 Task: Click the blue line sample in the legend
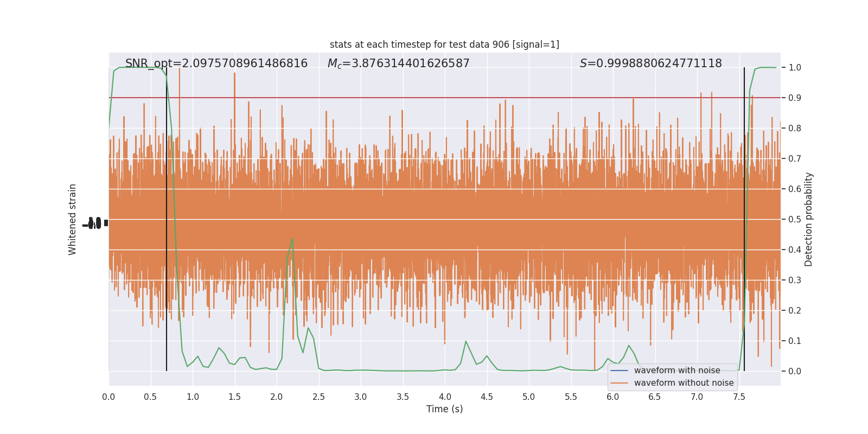pos(620,371)
